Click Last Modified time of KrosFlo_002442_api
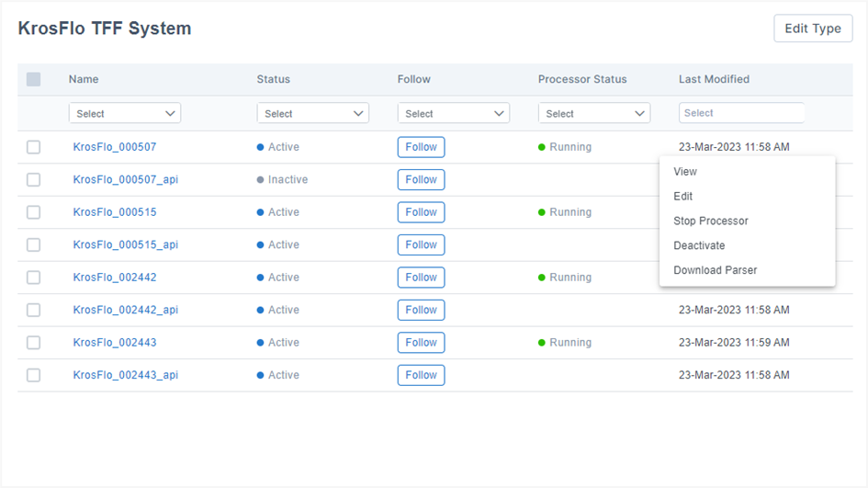868x488 pixels. [x=734, y=310]
